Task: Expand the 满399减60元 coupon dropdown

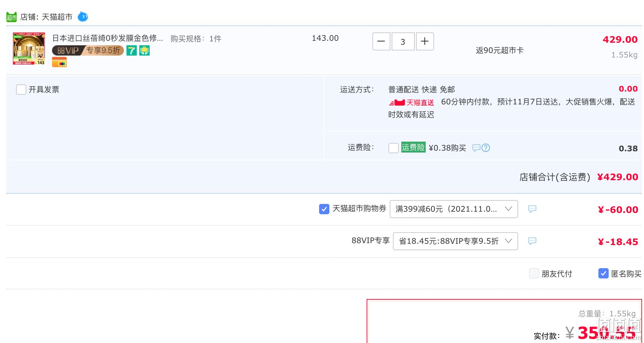Action: pos(454,209)
